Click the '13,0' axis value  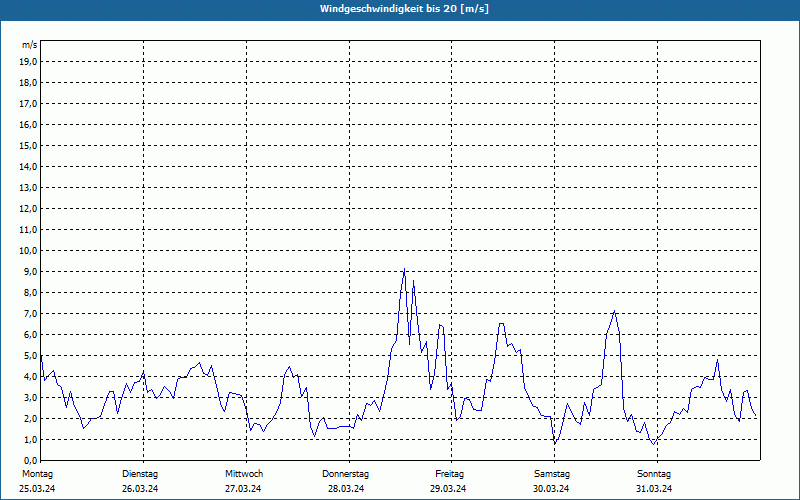28,187
